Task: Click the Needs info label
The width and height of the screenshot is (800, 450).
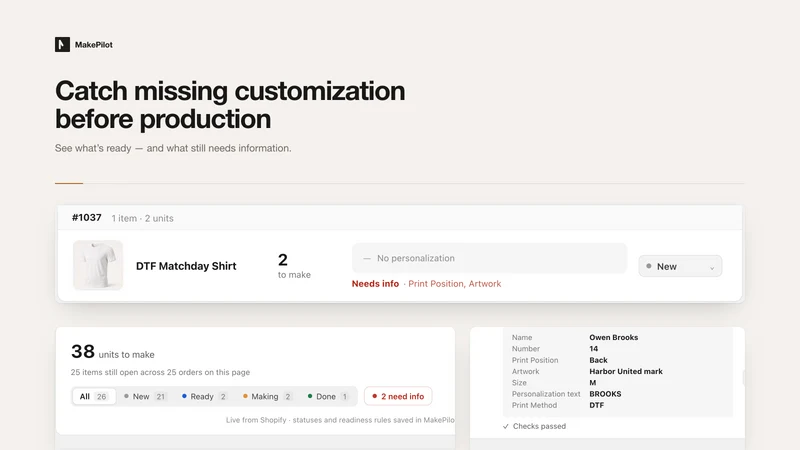Action: click(375, 284)
